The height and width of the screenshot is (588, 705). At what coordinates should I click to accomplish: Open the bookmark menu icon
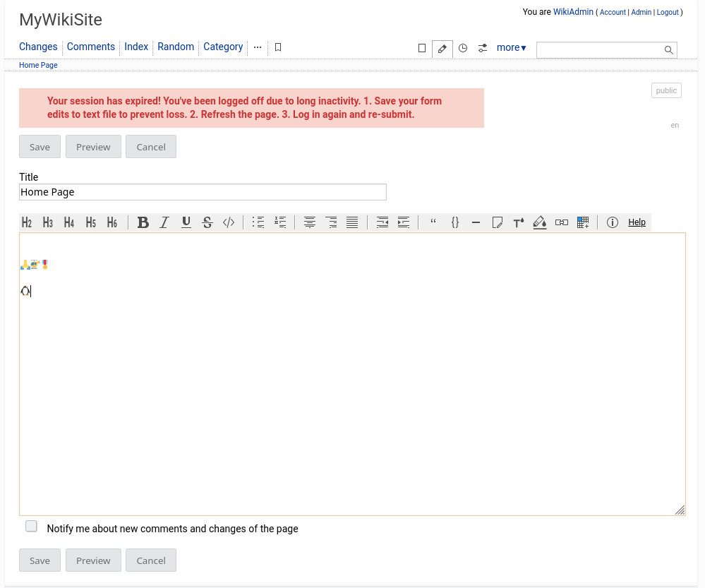(278, 47)
